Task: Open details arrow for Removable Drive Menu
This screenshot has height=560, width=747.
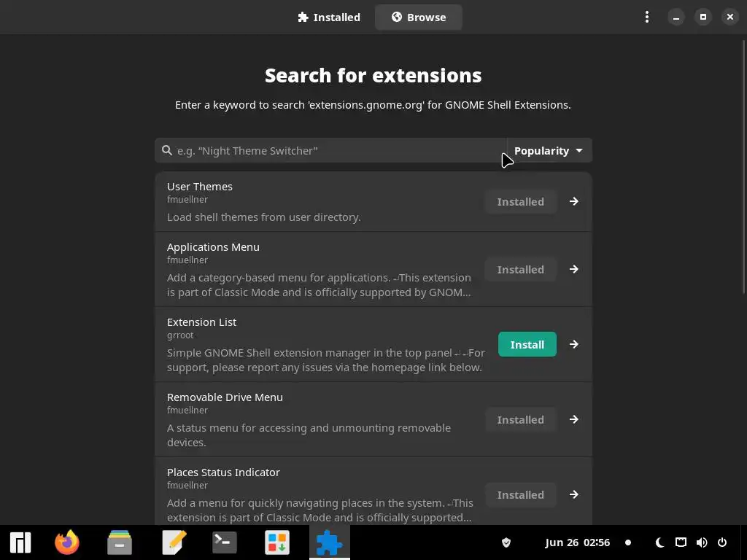Action: tap(574, 420)
